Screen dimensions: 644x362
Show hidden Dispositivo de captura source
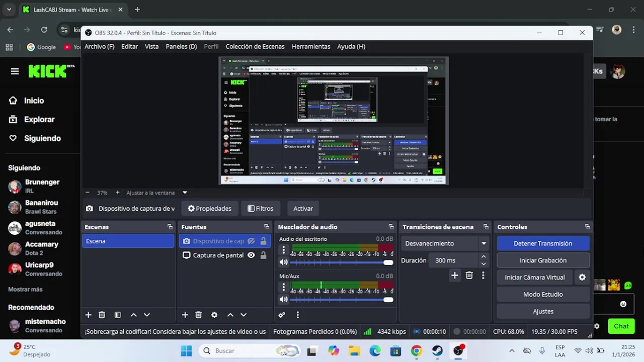(251, 241)
